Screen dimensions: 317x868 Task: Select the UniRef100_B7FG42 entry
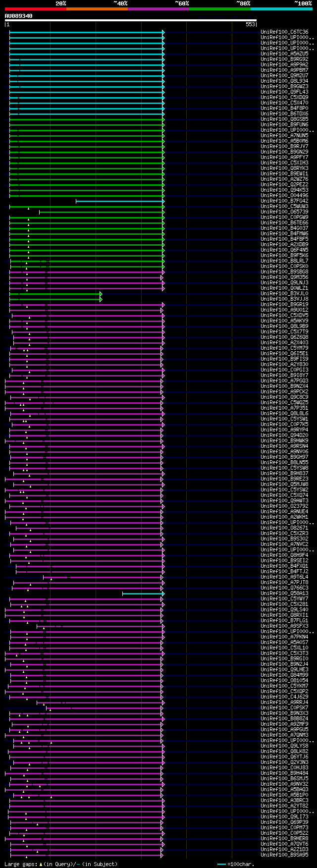[x=284, y=201]
